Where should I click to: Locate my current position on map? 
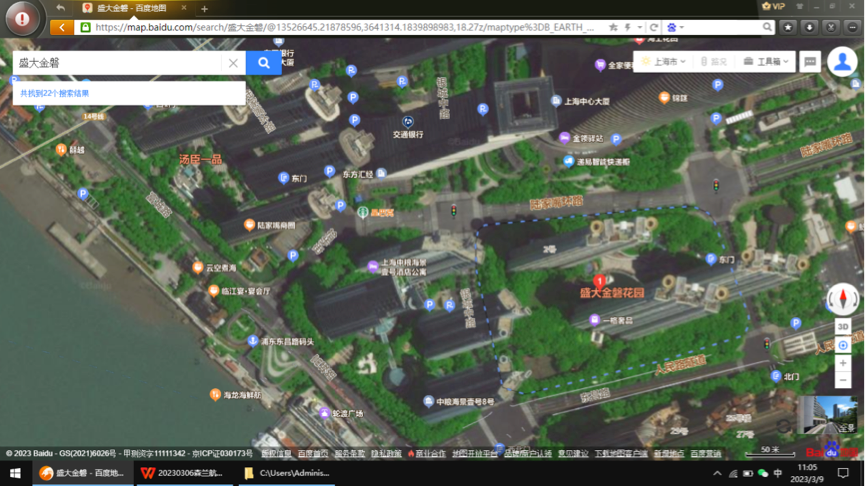pyautogui.click(x=842, y=345)
